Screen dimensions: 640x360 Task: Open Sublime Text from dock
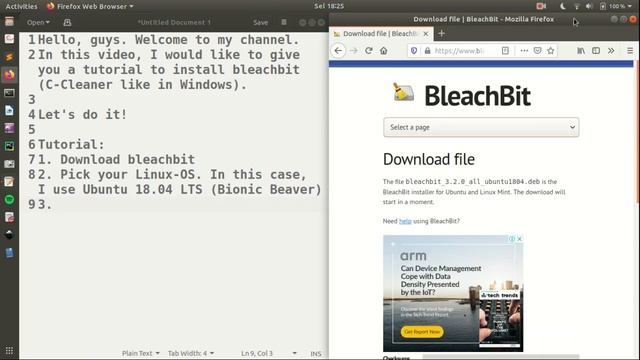pyautogui.click(x=9, y=57)
